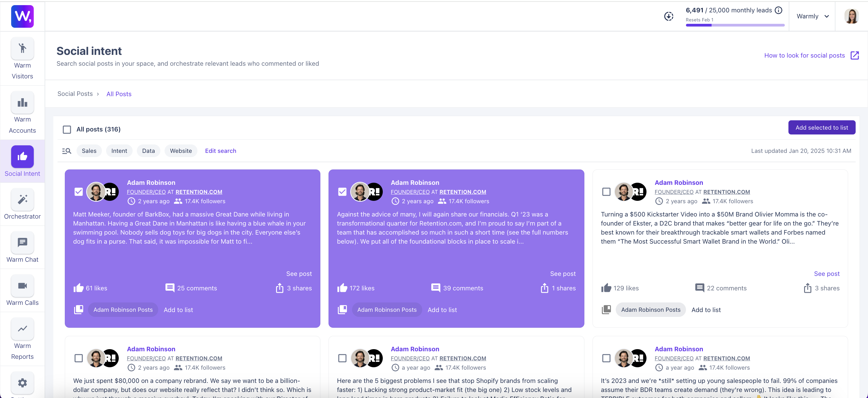Click the monthly leads usage progress bar
The width and height of the screenshot is (868, 398).
point(735,25)
